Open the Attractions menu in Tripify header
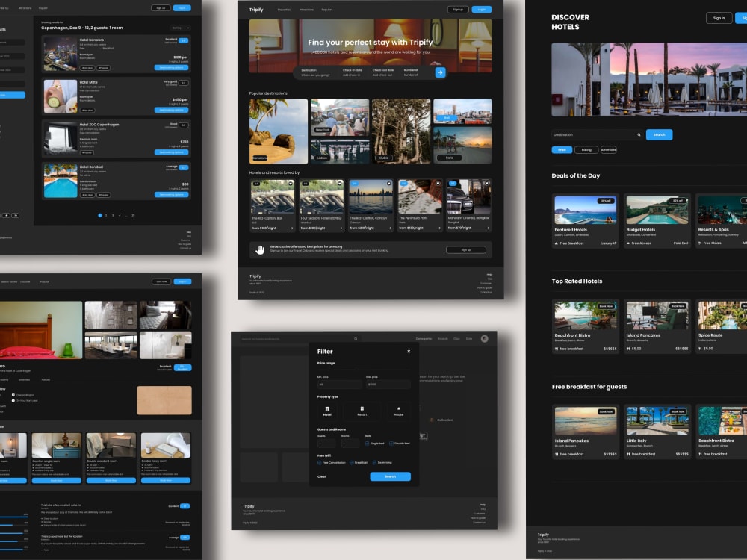The image size is (747, 560). [306, 10]
